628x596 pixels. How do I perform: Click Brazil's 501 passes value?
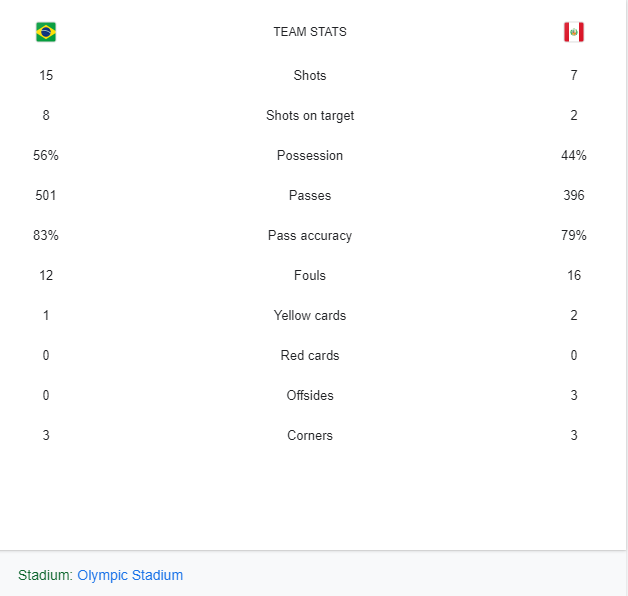46,195
